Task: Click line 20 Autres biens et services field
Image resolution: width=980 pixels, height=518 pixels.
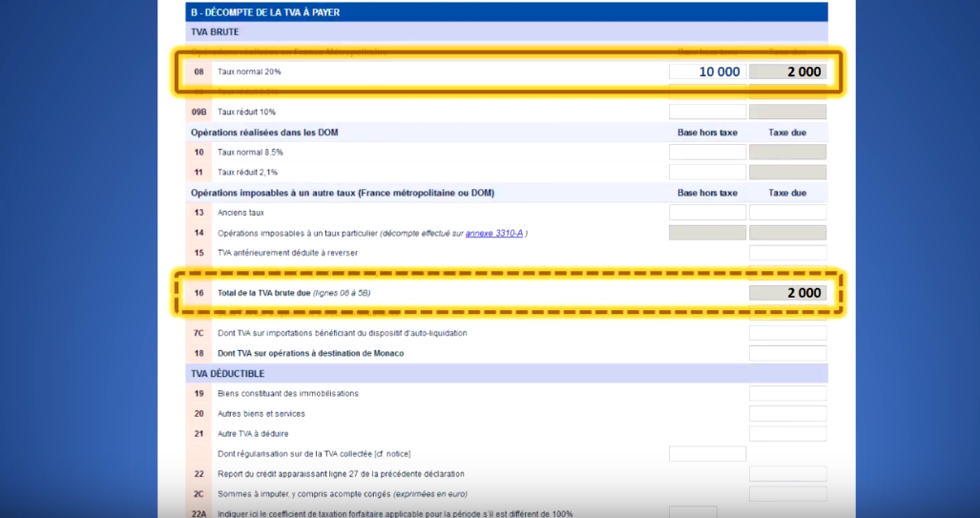Action: coord(787,413)
